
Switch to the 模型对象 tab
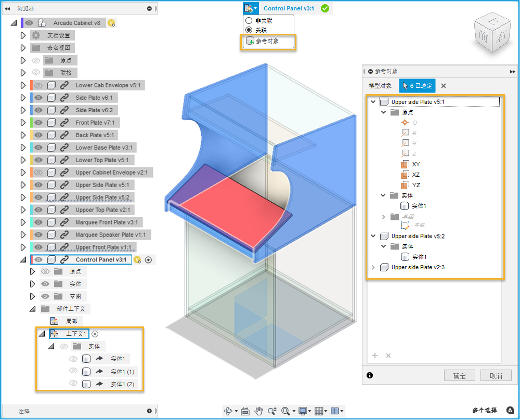(380, 86)
